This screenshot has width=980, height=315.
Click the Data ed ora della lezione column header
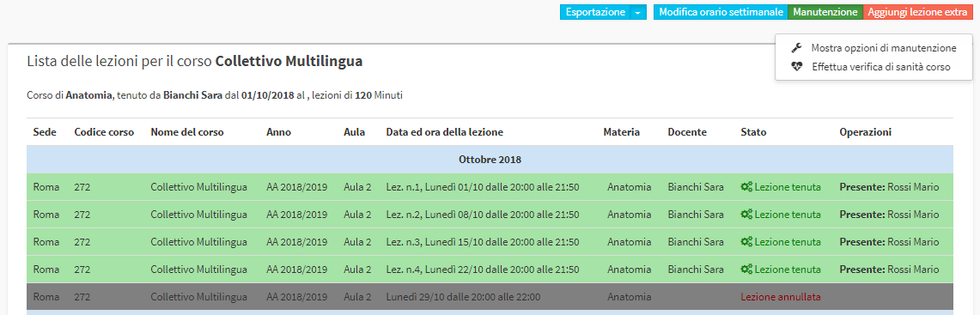[x=445, y=132]
